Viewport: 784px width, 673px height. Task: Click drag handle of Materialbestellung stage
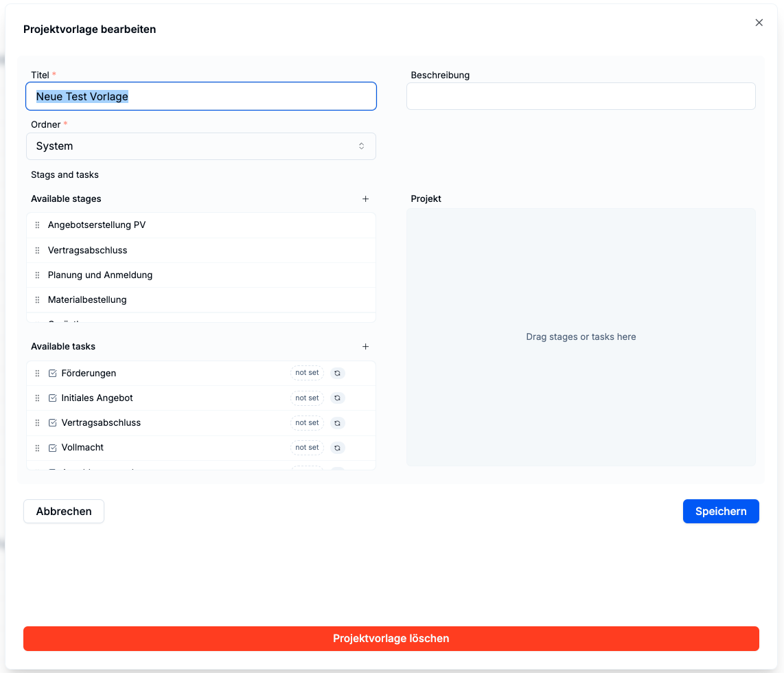point(38,300)
